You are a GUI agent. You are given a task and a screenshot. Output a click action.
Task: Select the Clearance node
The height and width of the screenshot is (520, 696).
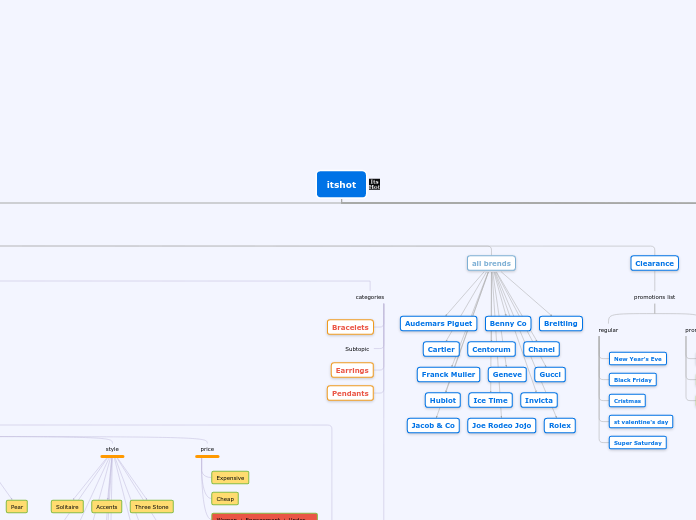coord(654,263)
